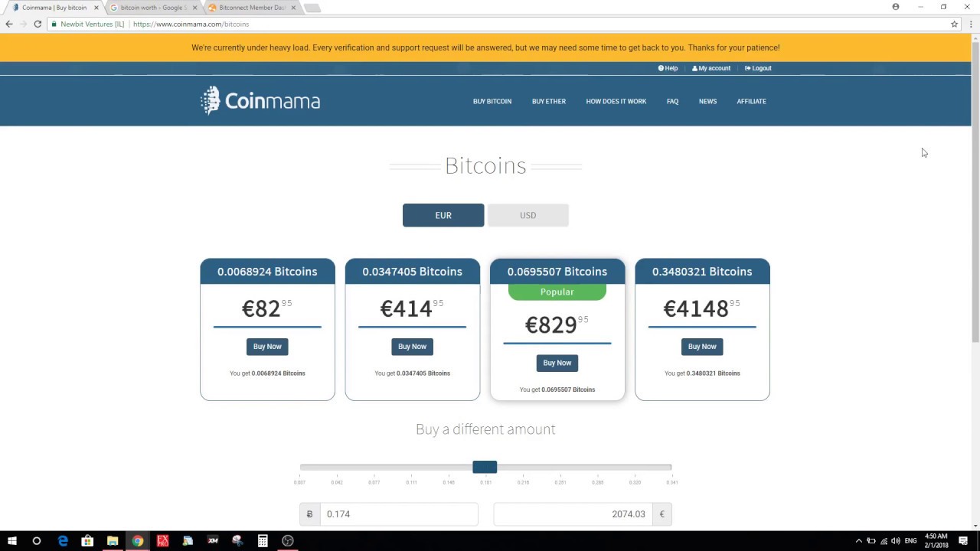The height and width of the screenshot is (551, 980).
Task: Open the Action Center notifications icon
Action: point(963,541)
